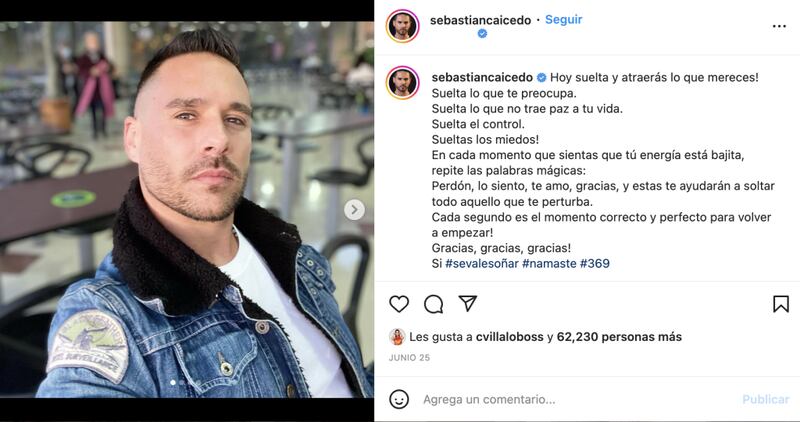
Task: Save the post with the bookmark icon
Action: tap(781, 304)
